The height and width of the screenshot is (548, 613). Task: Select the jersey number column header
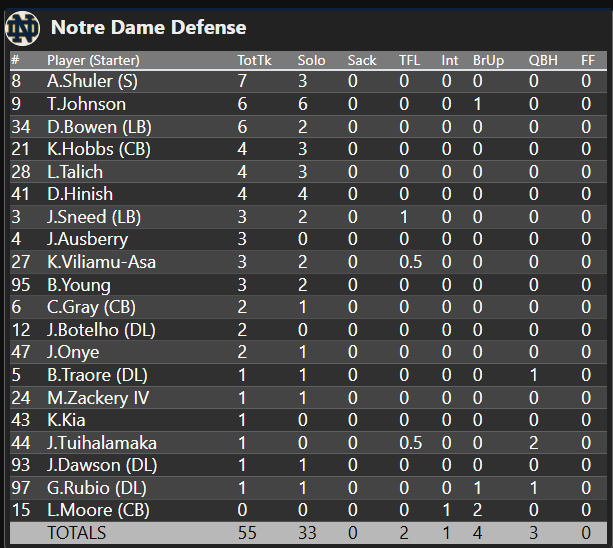point(15,60)
